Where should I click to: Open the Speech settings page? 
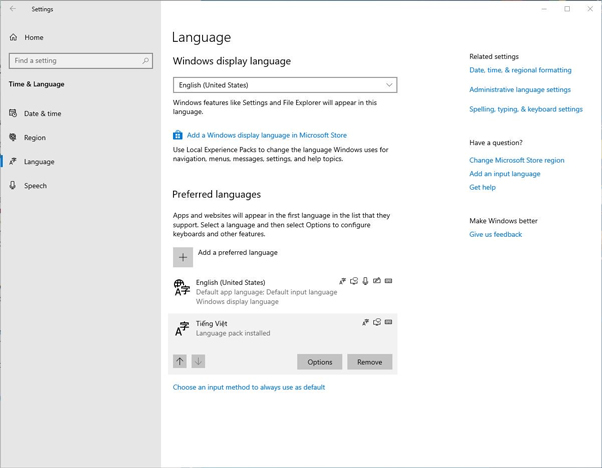coord(35,186)
